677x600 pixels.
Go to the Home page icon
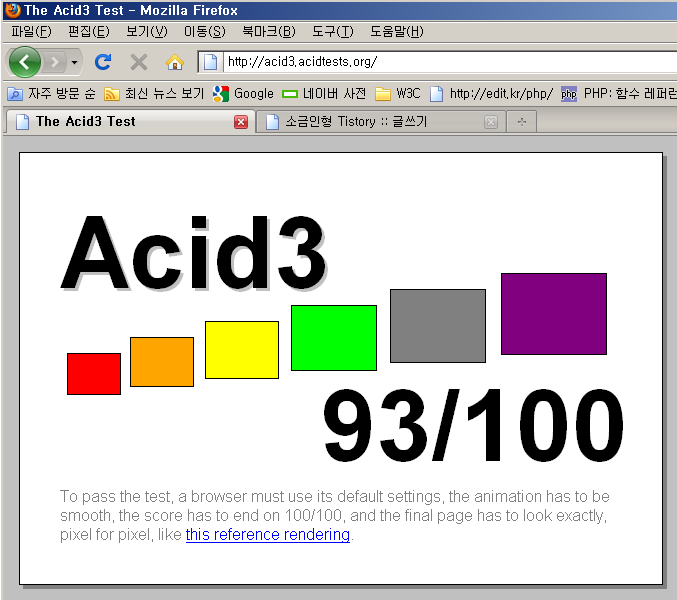click(175, 63)
